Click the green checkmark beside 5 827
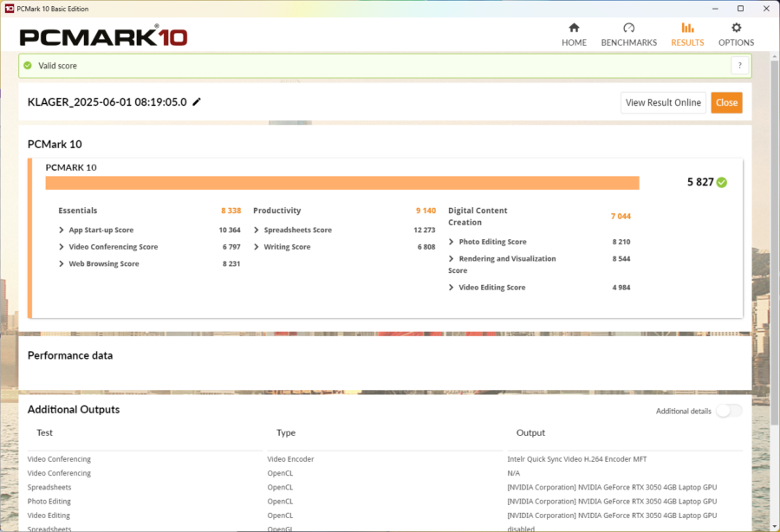 click(722, 183)
